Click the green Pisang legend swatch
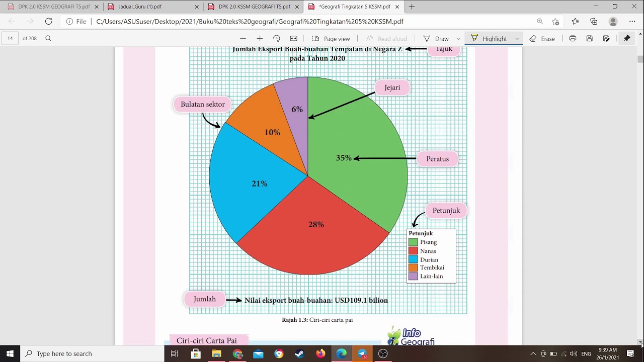 [413, 242]
